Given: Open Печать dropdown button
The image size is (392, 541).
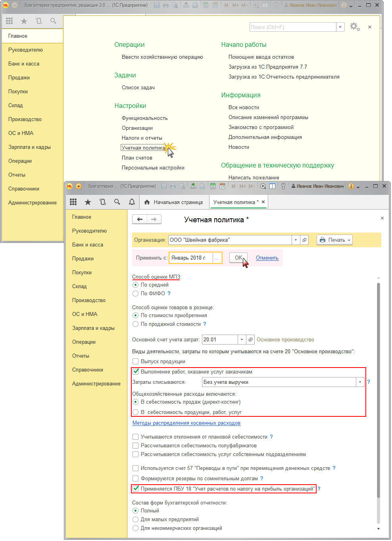Looking at the screenshot, I should click(334, 240).
